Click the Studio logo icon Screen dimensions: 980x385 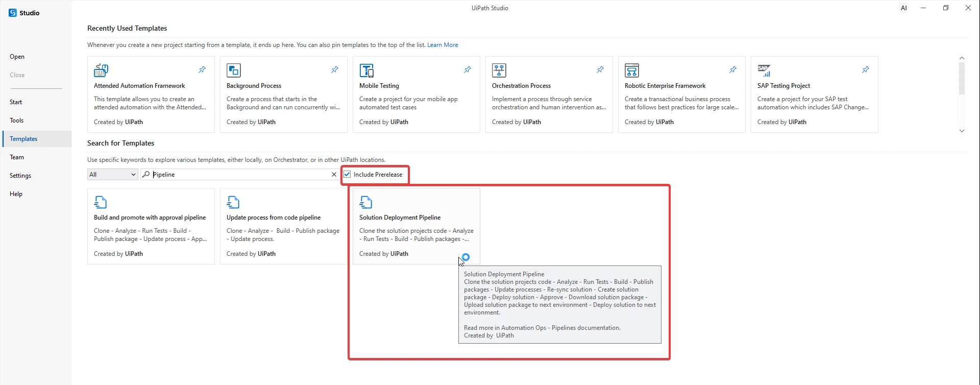pyautogui.click(x=13, y=13)
